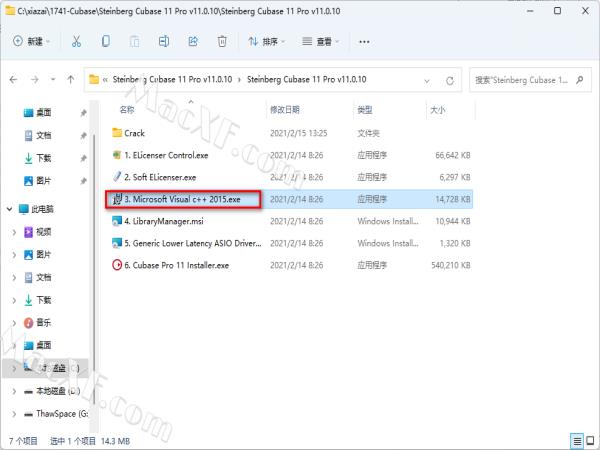Screen dimensions: 600x450
Task: Go forward with the right arrow
Action: pos(34,80)
